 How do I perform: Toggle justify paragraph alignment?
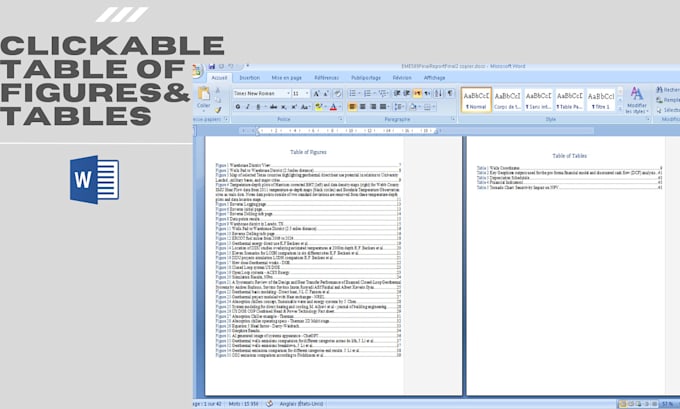[383, 107]
